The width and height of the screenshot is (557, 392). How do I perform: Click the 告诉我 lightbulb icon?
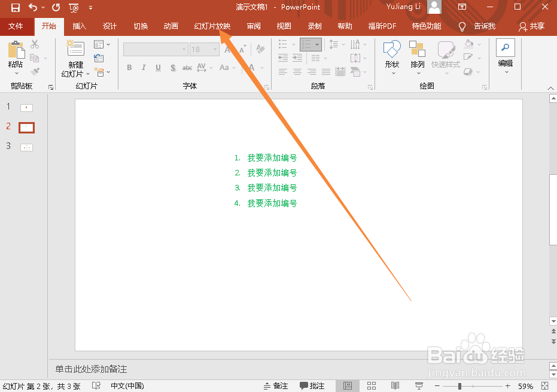click(462, 27)
